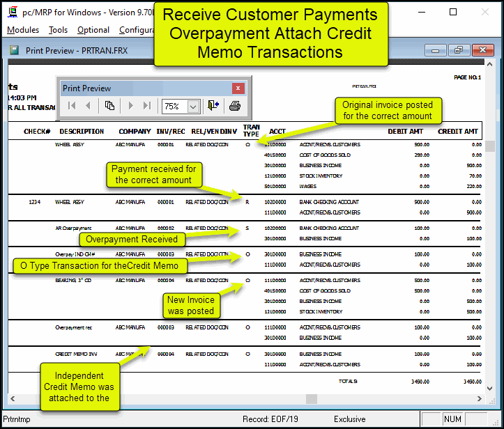Click the vertical scrollbar up arrow
504x429 pixels.
pos(491,65)
